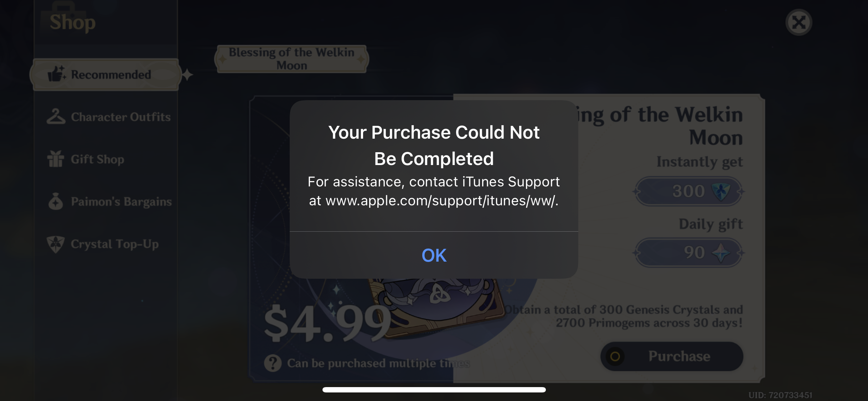The height and width of the screenshot is (401, 868).
Task: Select the Crystal Top-Up menu label
Action: click(x=115, y=244)
